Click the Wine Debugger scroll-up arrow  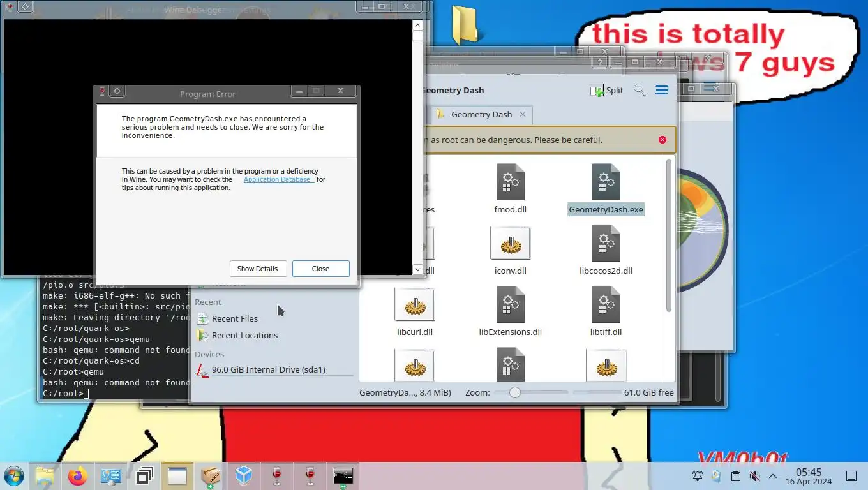(x=417, y=26)
